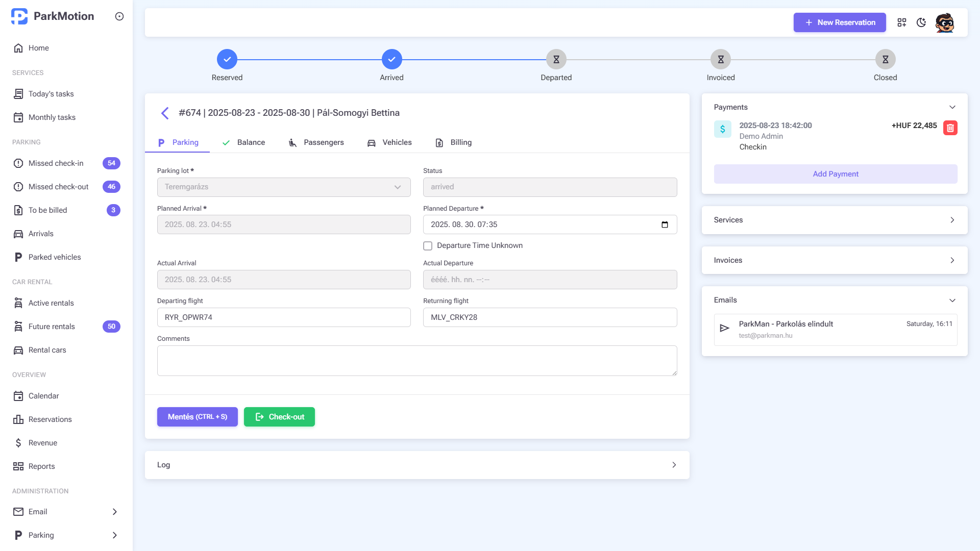The width and height of the screenshot is (980, 551).
Task: Click the sent email paper-plane icon
Action: [x=724, y=328]
